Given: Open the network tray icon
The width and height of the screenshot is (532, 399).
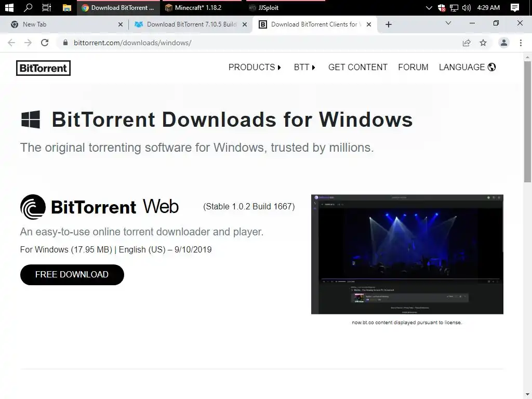Looking at the screenshot, I should click(454, 7).
